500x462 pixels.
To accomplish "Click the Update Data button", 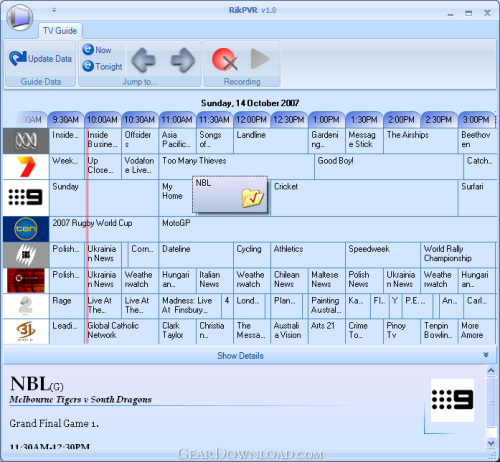I will pos(40,59).
